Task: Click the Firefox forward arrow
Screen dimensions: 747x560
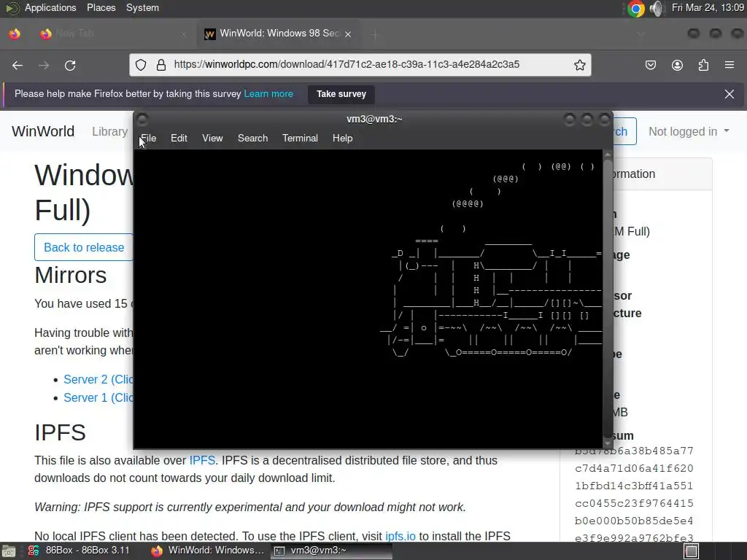Action: click(x=44, y=65)
